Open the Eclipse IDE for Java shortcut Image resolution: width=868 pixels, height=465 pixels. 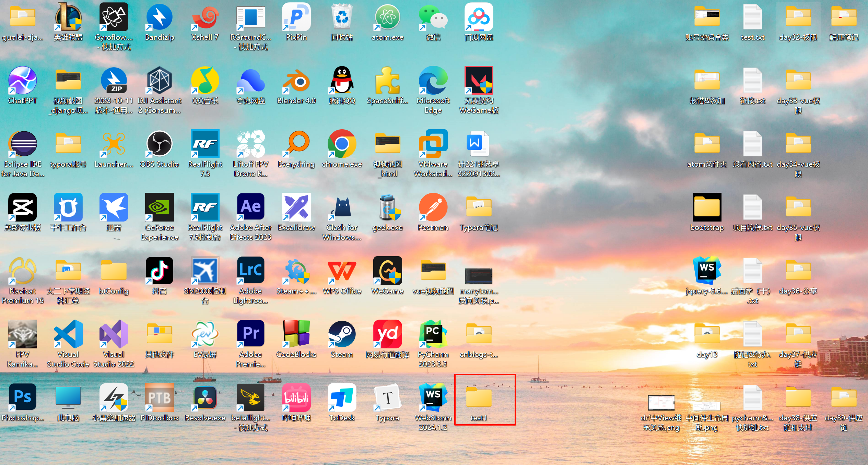pyautogui.click(x=23, y=144)
